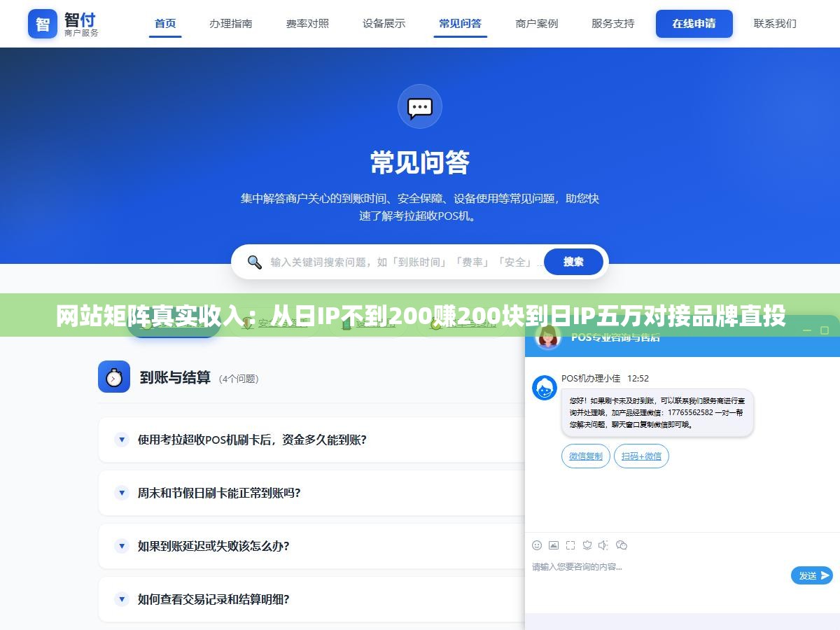Expand 周末和节假日刷卡能正常到账吗?

pos(311,493)
